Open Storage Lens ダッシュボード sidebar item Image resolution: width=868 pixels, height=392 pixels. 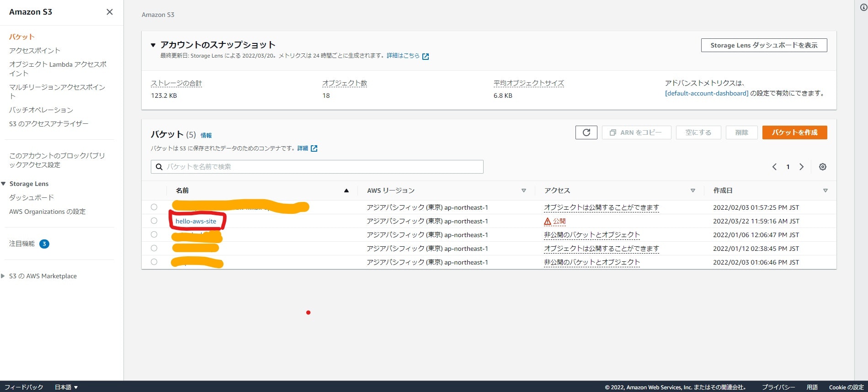click(32, 197)
